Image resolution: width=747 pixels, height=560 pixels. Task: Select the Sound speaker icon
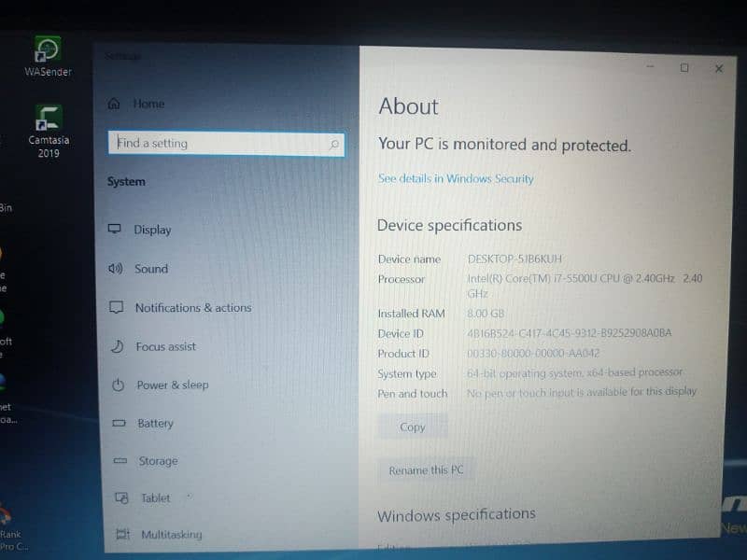tap(115, 269)
